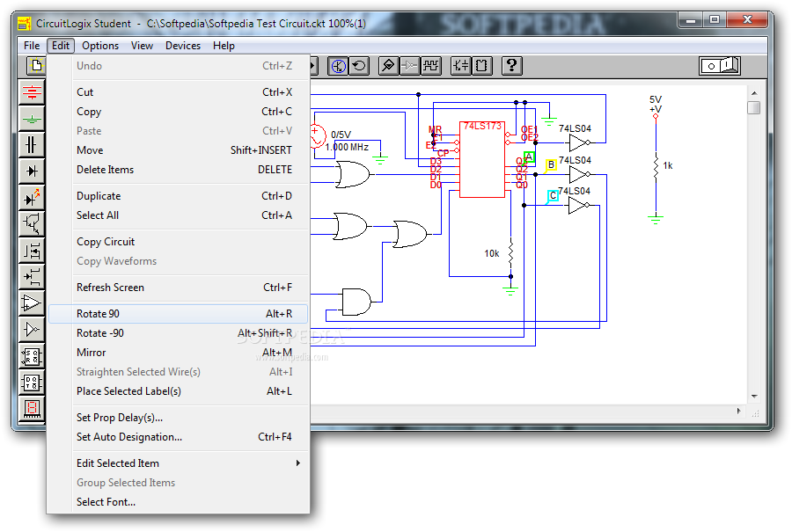
Task: Click the grayed gate trace icon
Action: [x=409, y=66]
